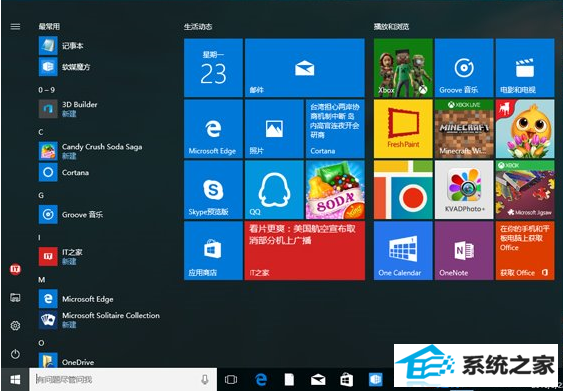Click the O letter header
The width and height of the screenshot is (563, 392).
click(41, 343)
